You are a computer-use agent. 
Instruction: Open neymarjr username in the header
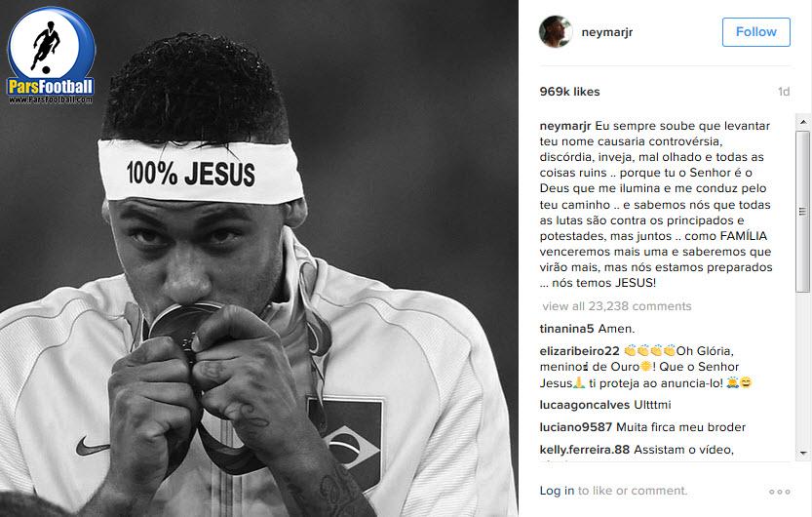[x=607, y=32]
